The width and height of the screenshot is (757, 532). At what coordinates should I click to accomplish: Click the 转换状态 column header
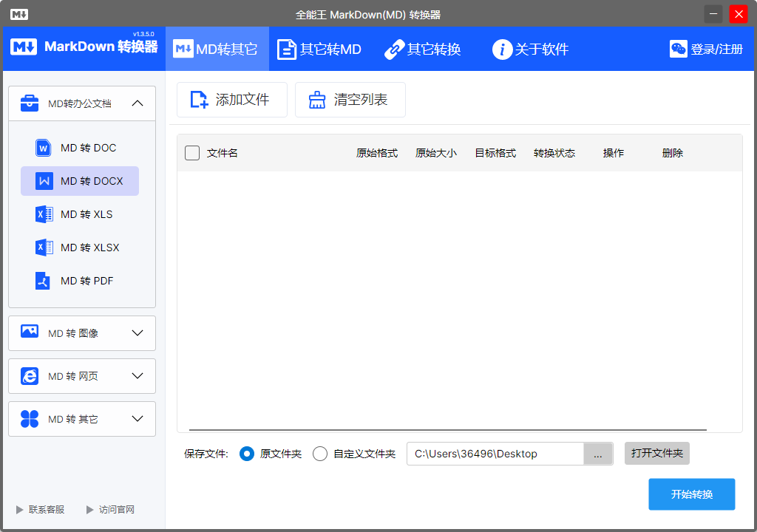(554, 153)
